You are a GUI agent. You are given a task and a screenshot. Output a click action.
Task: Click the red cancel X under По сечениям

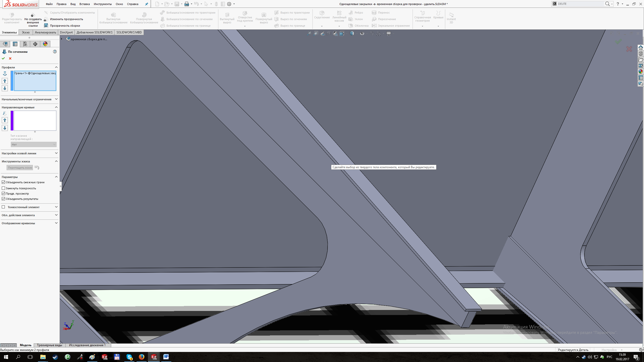(10, 58)
